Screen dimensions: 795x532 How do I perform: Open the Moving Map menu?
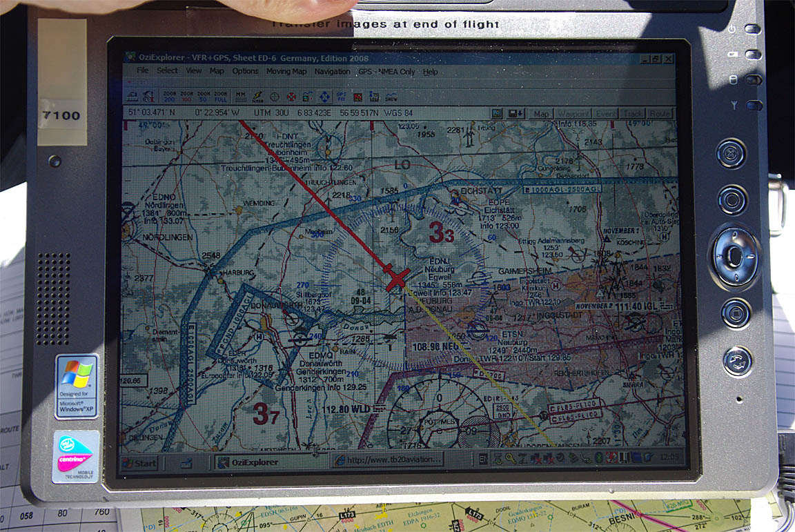click(x=286, y=72)
